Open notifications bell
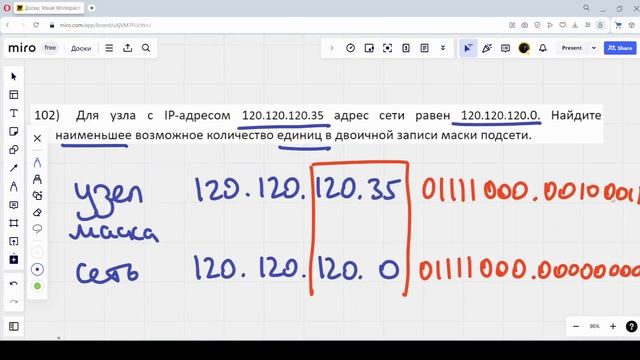 tap(542, 48)
